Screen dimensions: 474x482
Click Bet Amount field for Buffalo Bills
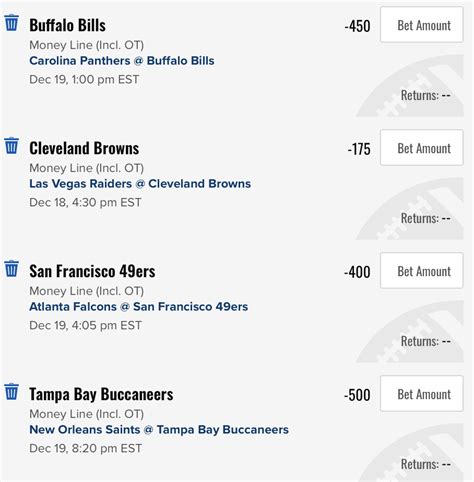click(422, 25)
